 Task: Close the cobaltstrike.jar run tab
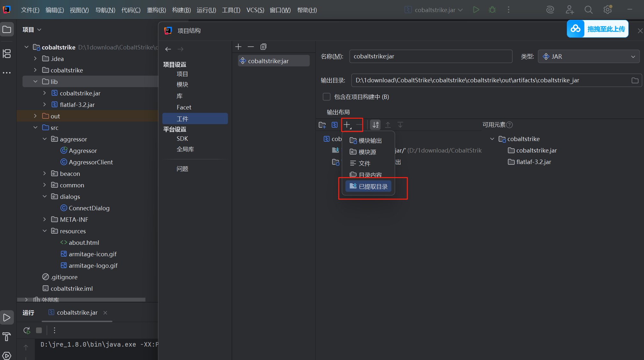(x=105, y=313)
